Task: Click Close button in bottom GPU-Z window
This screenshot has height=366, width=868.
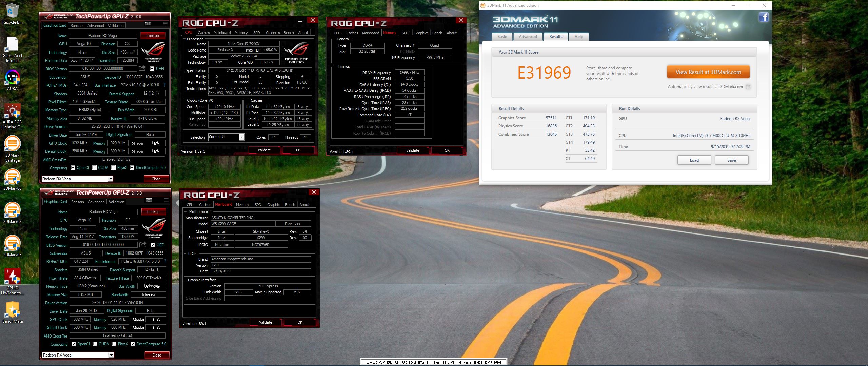Action: [x=157, y=355]
